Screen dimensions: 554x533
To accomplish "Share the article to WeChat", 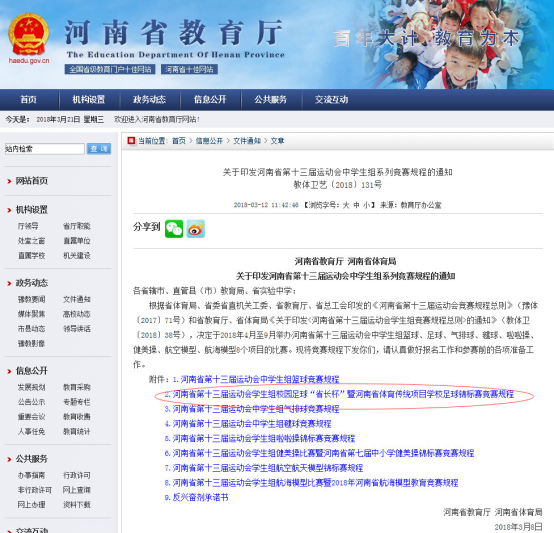I will (174, 229).
